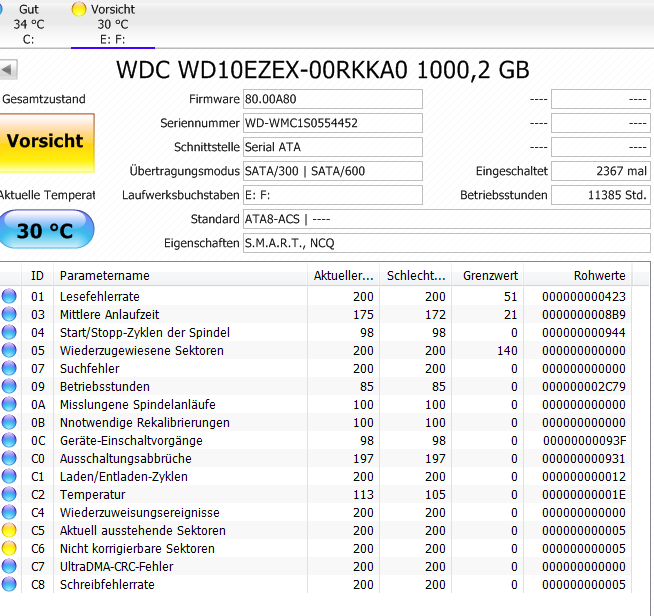Click yellow warning icon for Nicht korrigierbare Sektoren
This screenshot has height=616, width=654.
(9, 548)
